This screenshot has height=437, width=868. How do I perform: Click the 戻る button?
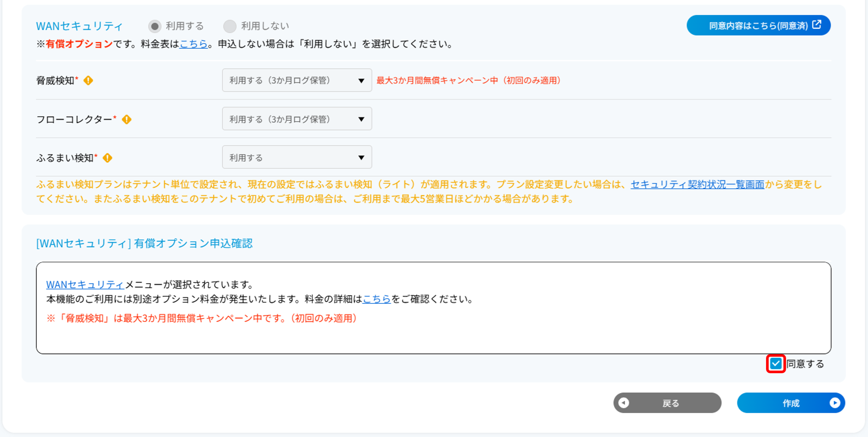[x=667, y=403]
